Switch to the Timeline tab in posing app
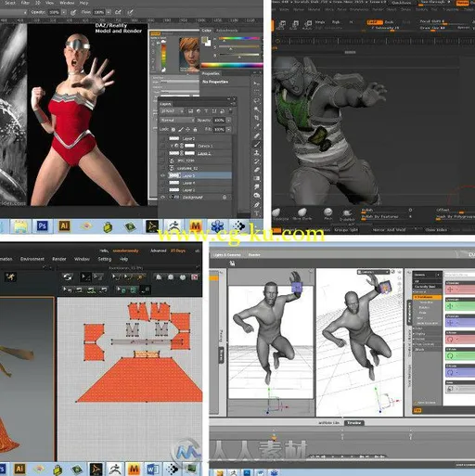Screen dimensions: 475x476 click(354, 423)
